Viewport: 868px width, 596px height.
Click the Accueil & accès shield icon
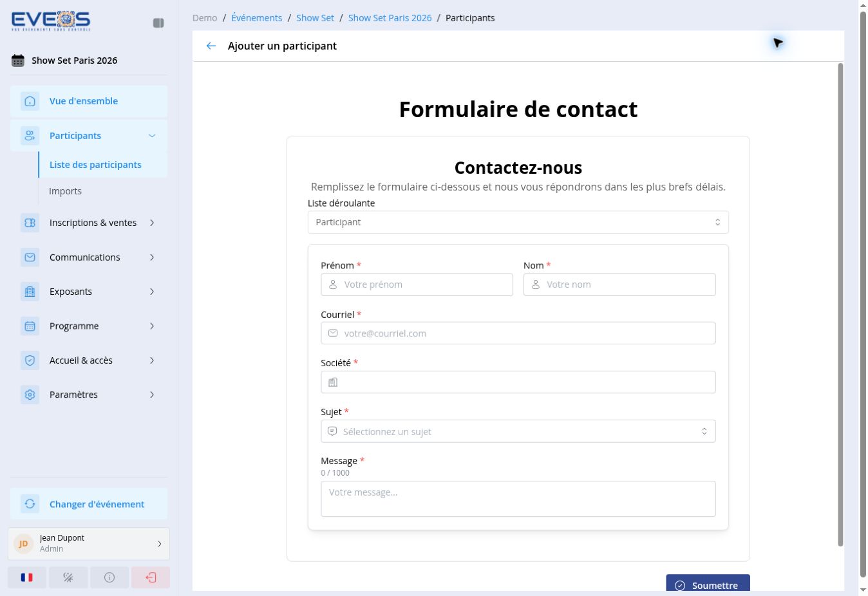(x=30, y=360)
